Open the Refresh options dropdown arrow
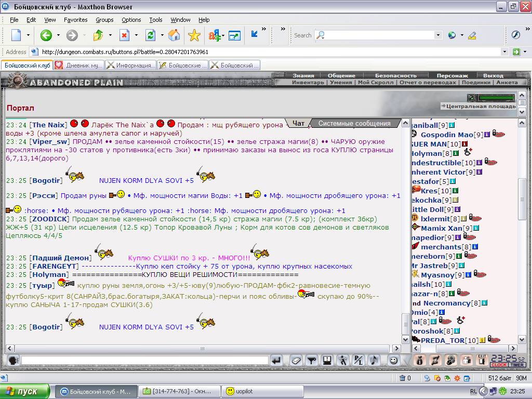Screen dimensions: 532x399 click(x=162, y=35)
